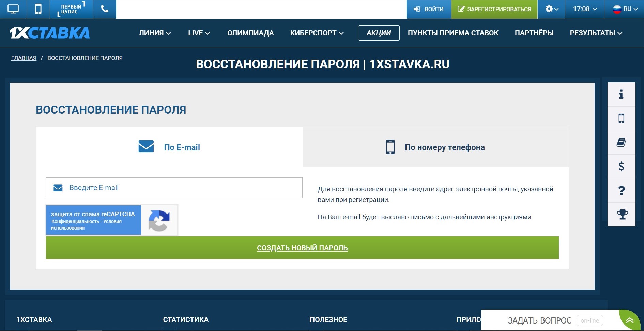Expand the ЛИНИЯ menu
644x331 pixels.
pos(155,33)
